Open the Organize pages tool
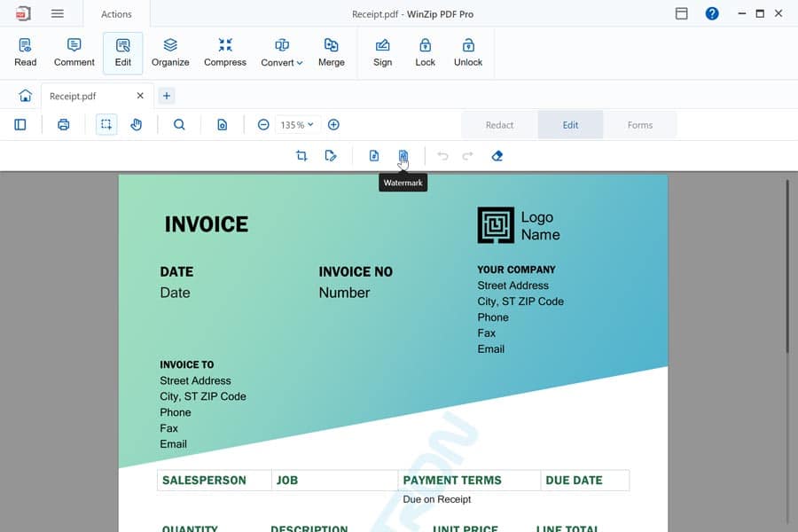Image resolution: width=798 pixels, height=532 pixels. (170, 52)
